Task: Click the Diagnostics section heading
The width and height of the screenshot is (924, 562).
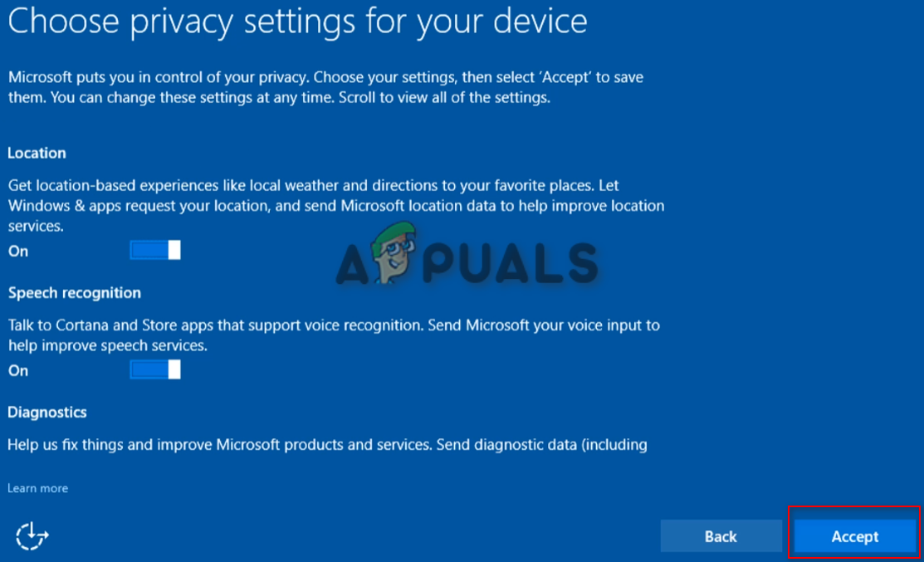Action: (47, 412)
